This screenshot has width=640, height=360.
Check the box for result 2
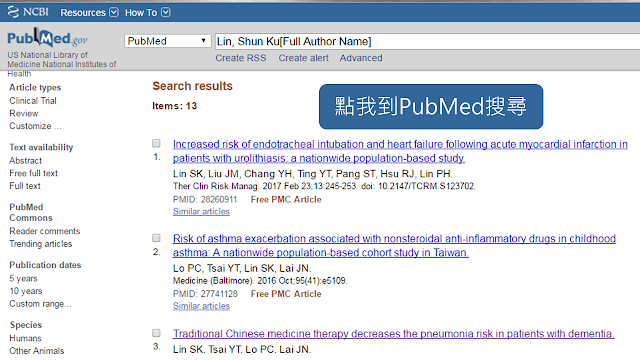[156, 238]
